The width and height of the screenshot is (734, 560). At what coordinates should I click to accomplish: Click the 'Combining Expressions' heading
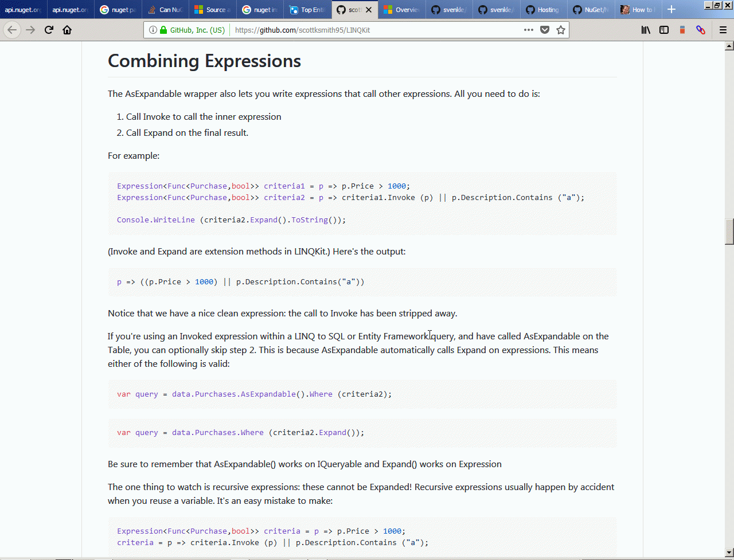click(205, 61)
